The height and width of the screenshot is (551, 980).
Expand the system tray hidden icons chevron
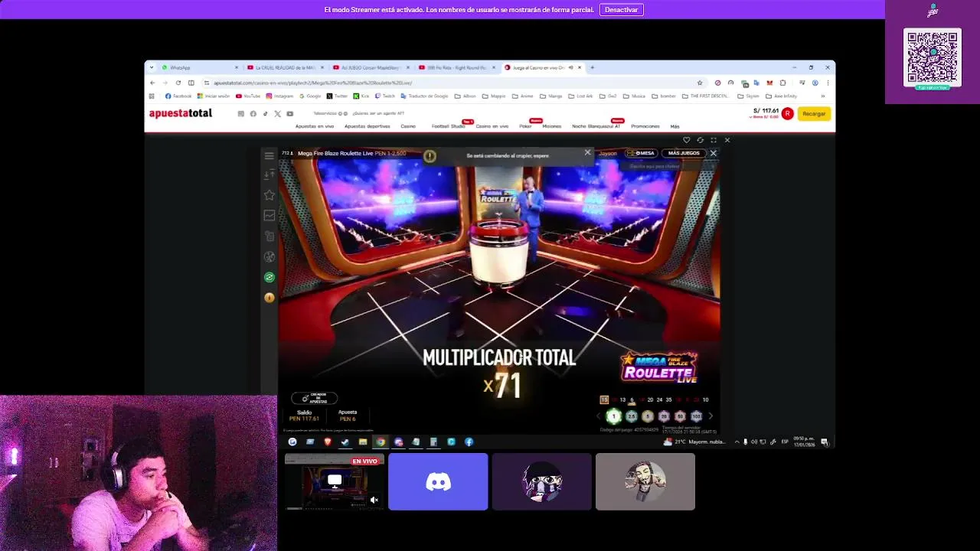[x=737, y=442]
